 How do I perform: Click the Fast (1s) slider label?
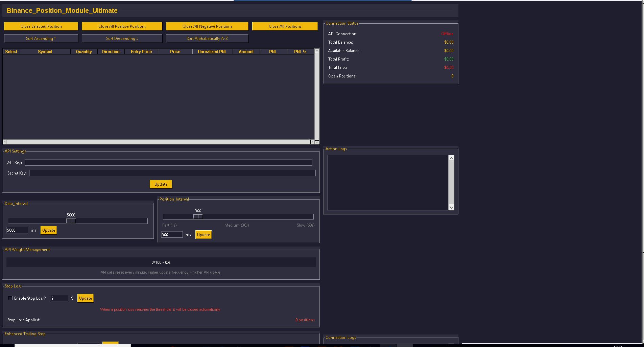pyautogui.click(x=169, y=225)
